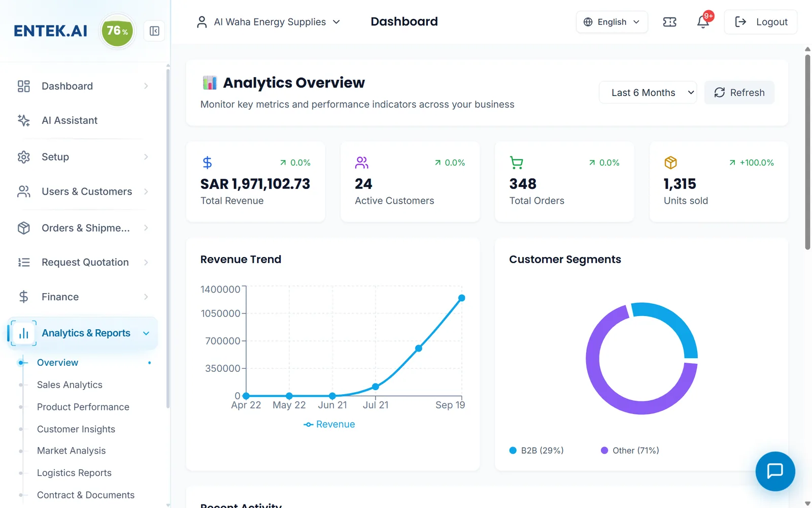812x508 pixels.
Task: Open Logistics Reports page
Action: tap(74, 473)
